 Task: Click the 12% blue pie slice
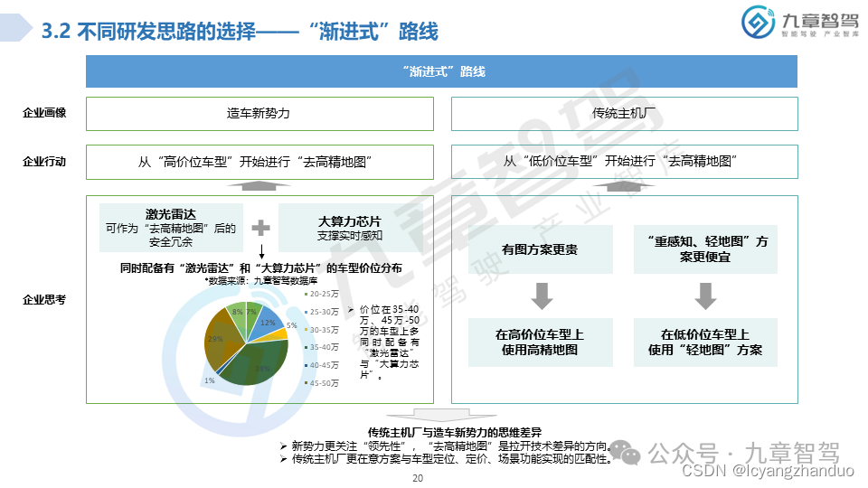[268, 322]
